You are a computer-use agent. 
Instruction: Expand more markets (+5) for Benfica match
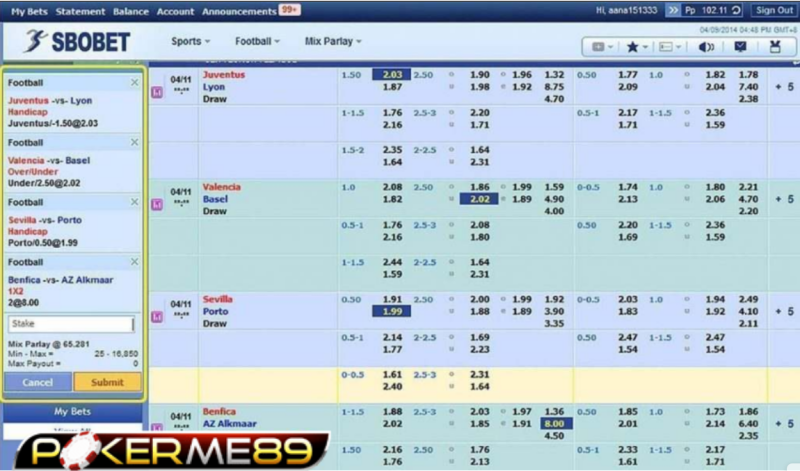click(x=785, y=424)
